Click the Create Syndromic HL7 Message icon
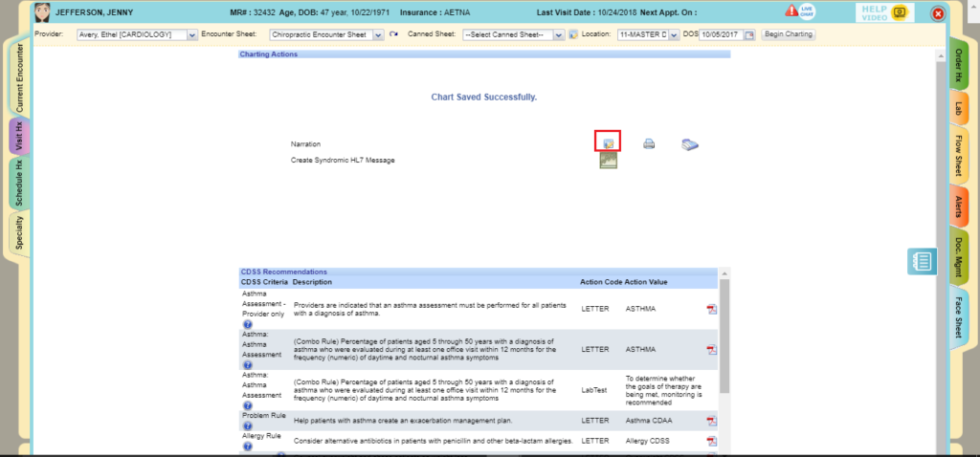Screen dimensions: 980x457 coord(608,161)
